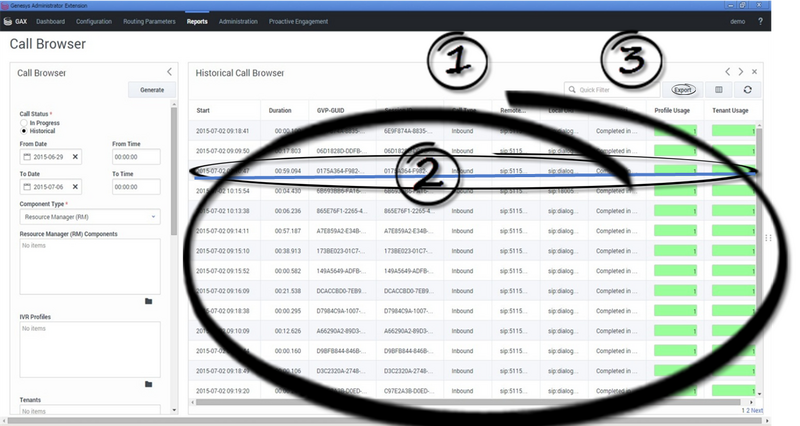Click the Export button
This screenshot has width=800, height=426.
683,89
